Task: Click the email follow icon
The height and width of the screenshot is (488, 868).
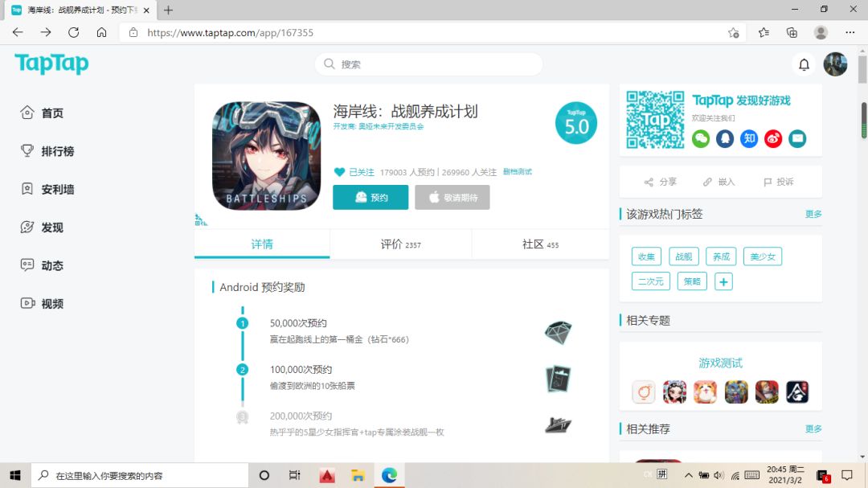Action: coord(797,138)
